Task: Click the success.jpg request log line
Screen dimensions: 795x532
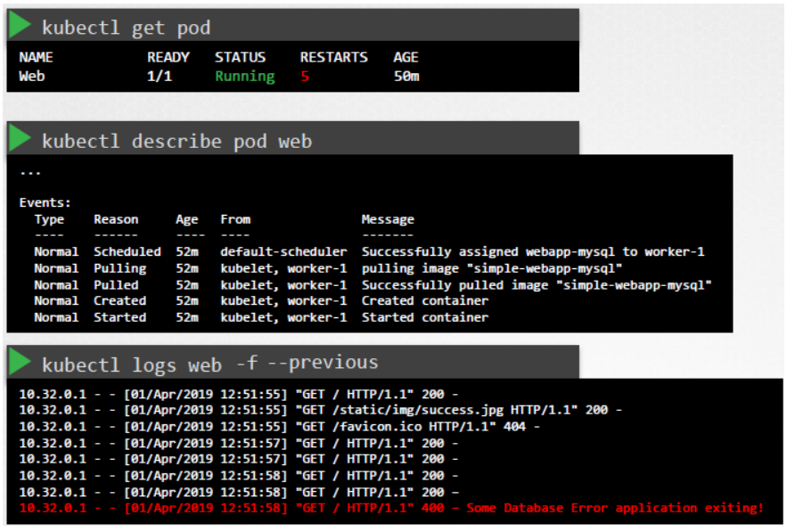Action: point(320,410)
